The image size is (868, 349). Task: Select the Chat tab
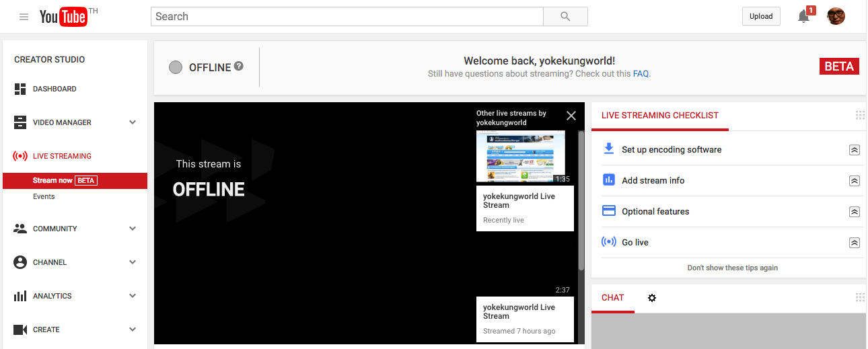click(613, 298)
